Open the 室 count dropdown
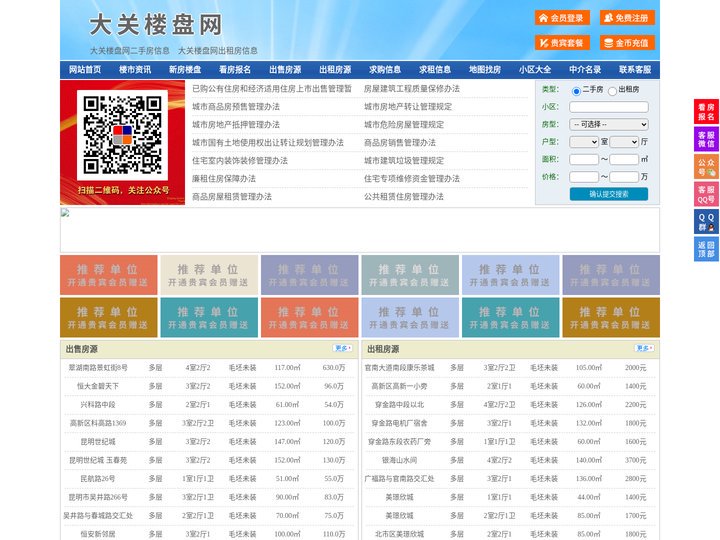The height and width of the screenshot is (540, 720). 584,142
